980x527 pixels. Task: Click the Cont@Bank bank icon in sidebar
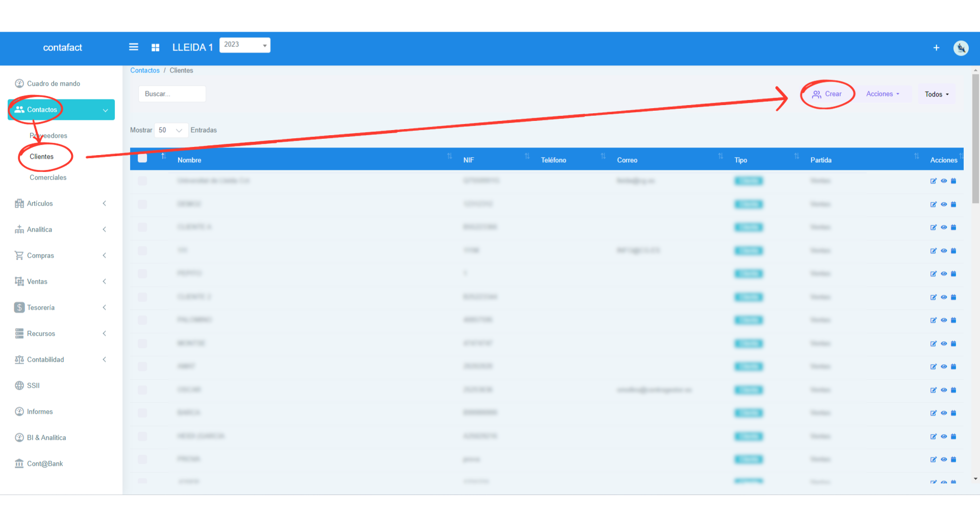click(19, 464)
